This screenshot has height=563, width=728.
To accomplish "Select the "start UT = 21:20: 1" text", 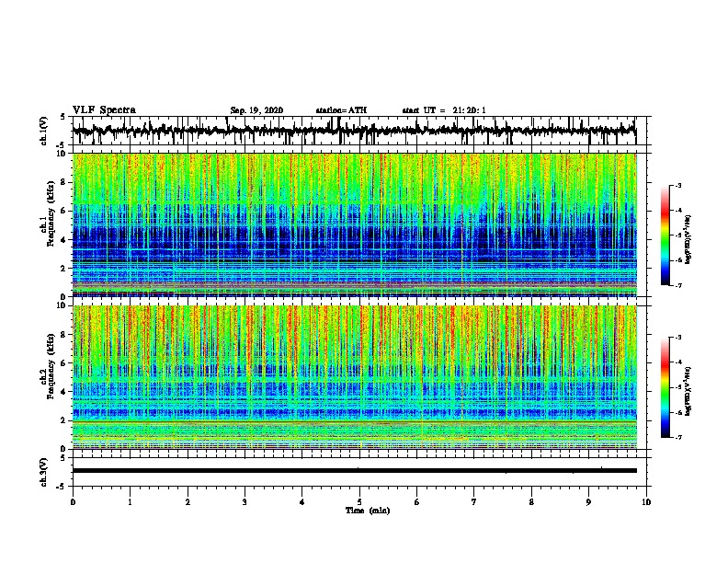I will click(x=444, y=110).
